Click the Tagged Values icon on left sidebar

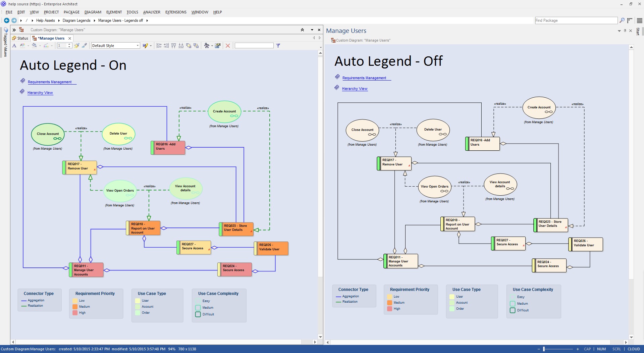[x=6, y=30]
